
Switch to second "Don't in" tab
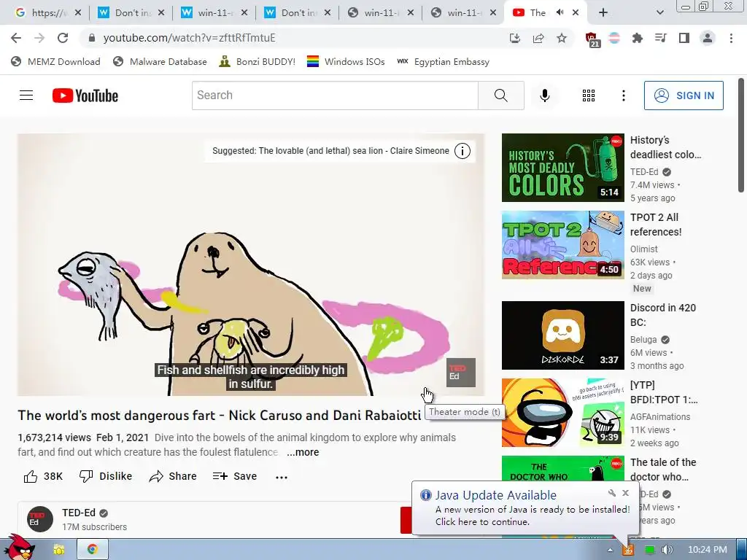(x=297, y=13)
